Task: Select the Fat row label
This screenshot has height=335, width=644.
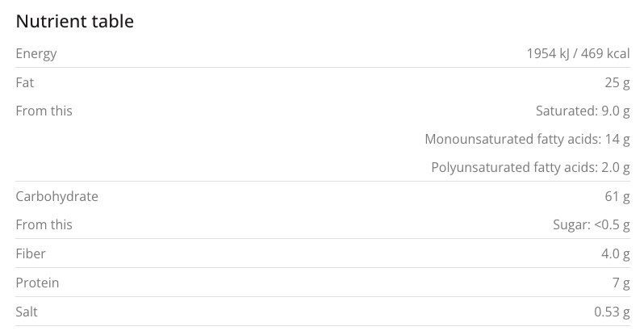Action: pyautogui.click(x=25, y=82)
